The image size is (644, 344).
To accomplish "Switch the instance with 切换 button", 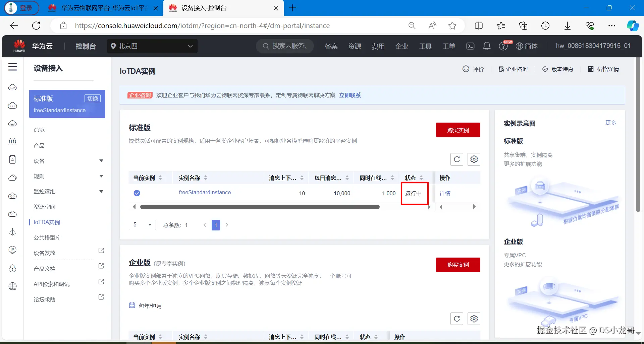I will pyautogui.click(x=93, y=98).
